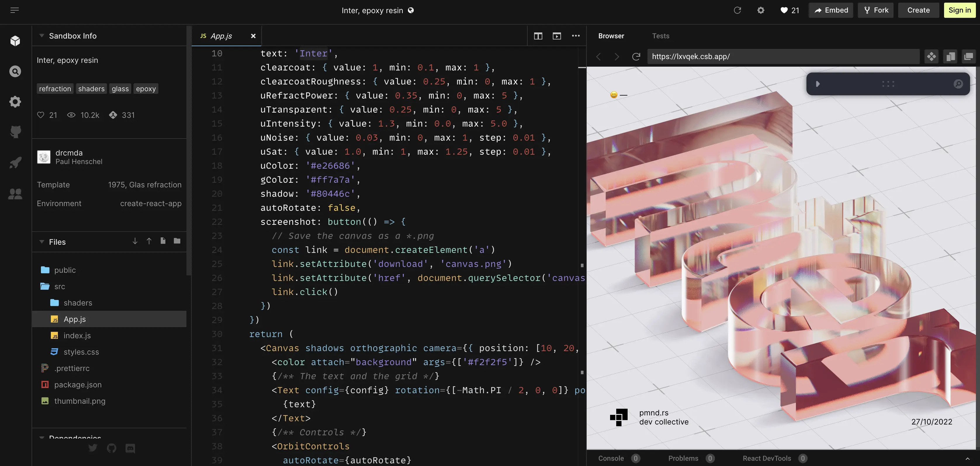Open the GitHub sidebar icon

pyautogui.click(x=15, y=132)
